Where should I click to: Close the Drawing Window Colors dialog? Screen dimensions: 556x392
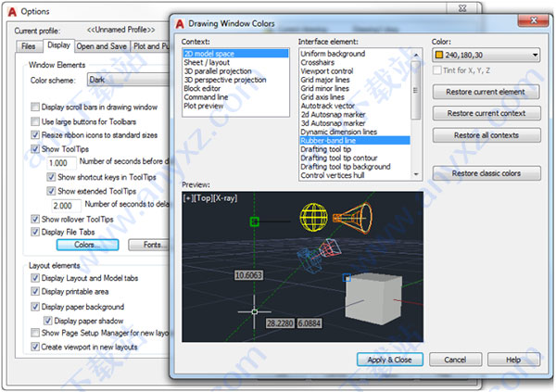tap(534, 20)
